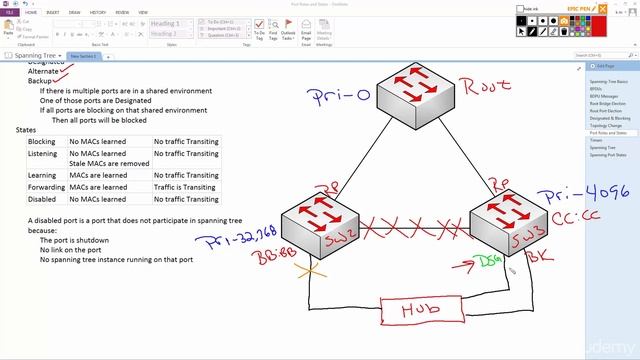Toggle bold formatting in Basic Text
Image resolution: width=640 pixels, height=360 pixels.
tap(57, 34)
